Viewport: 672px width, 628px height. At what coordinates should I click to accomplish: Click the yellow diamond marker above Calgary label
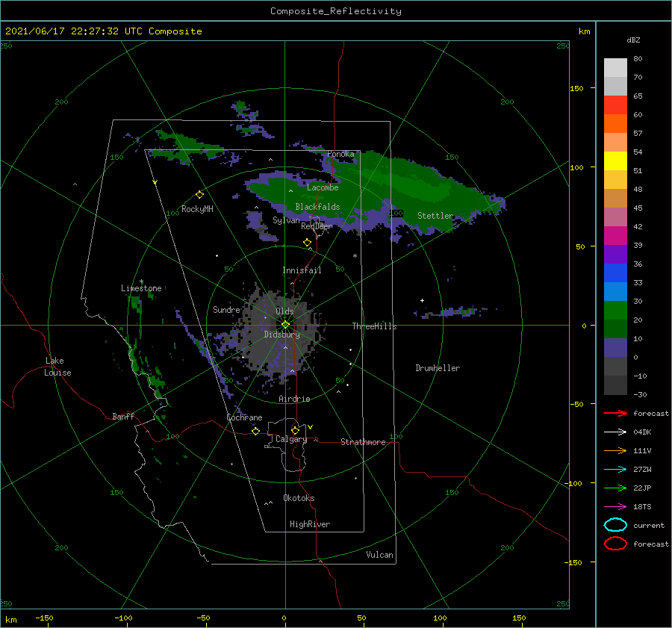pos(295,430)
